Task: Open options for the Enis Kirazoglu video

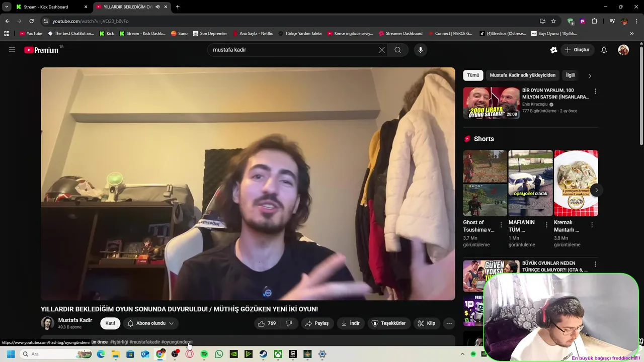Action: (595, 92)
